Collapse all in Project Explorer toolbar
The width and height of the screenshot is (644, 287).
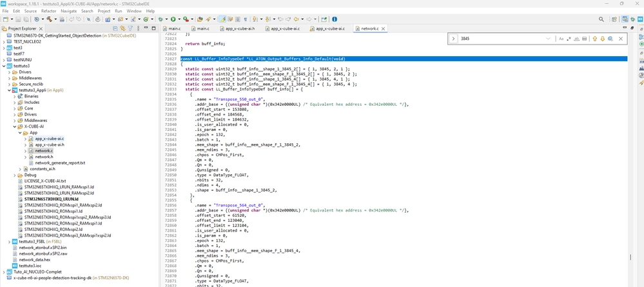pos(115,28)
